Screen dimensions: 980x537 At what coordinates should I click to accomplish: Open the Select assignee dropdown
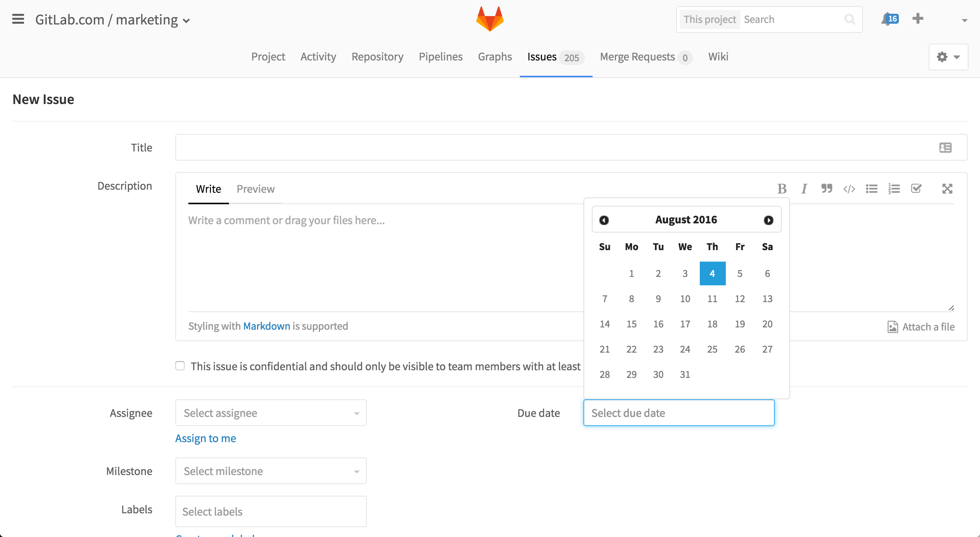(271, 413)
